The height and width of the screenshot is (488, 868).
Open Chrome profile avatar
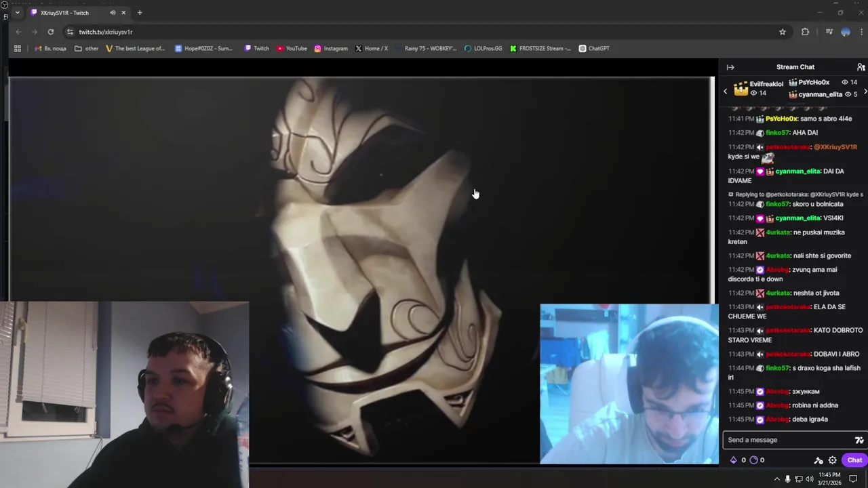pyautogui.click(x=846, y=32)
